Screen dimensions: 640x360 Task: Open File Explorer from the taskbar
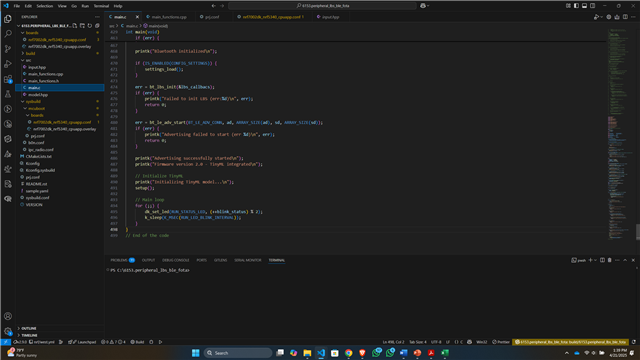tap(307, 353)
